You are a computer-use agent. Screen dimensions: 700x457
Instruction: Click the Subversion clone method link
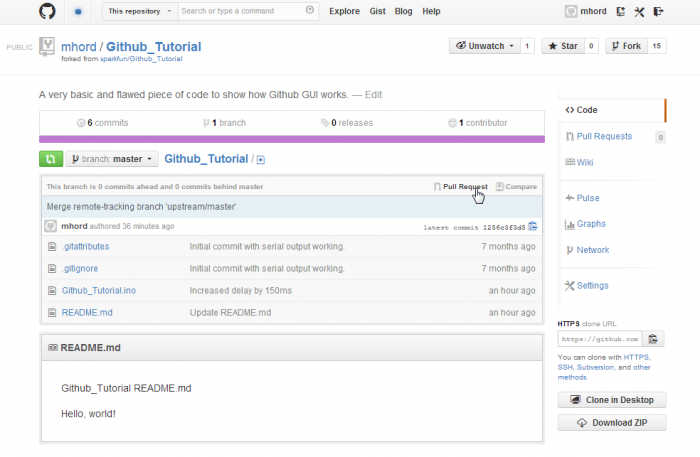[x=595, y=367]
